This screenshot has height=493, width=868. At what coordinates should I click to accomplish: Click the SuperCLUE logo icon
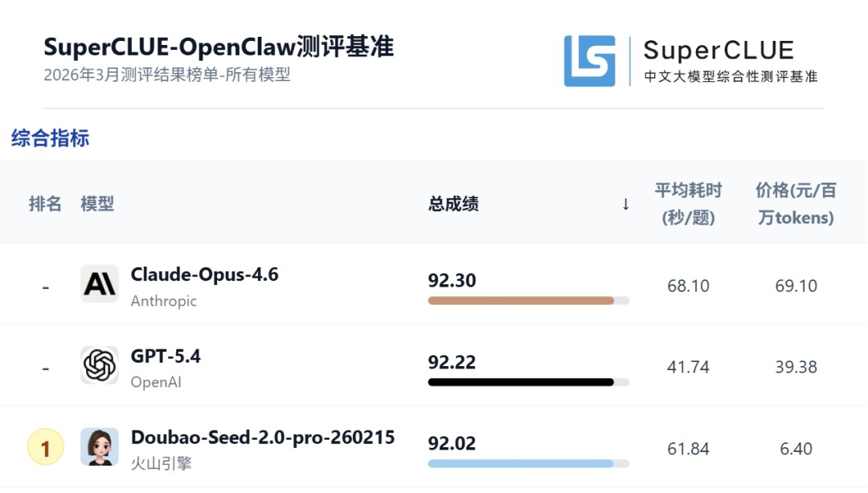pos(589,61)
